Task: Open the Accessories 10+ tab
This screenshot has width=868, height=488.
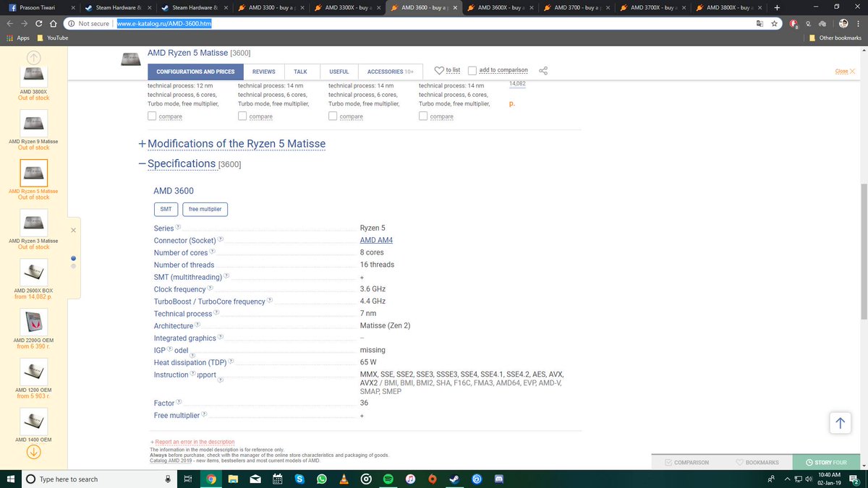Action: tap(391, 72)
